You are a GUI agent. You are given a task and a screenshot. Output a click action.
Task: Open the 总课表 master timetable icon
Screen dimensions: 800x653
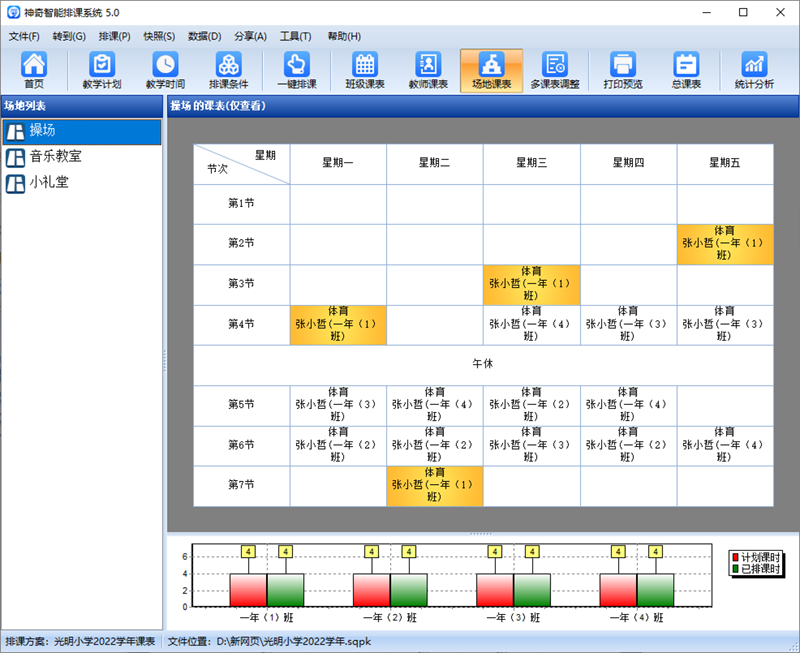coord(686,70)
